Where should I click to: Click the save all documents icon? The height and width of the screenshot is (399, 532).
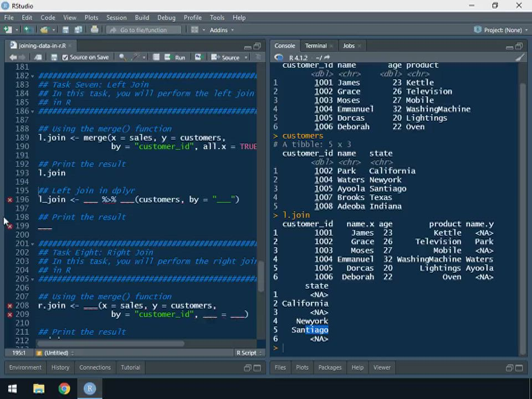(78, 30)
